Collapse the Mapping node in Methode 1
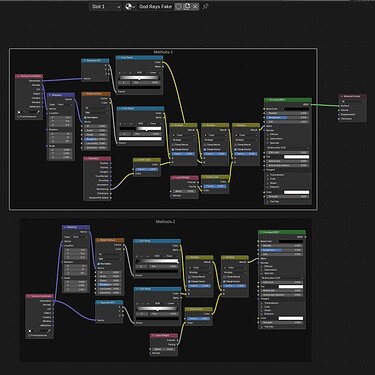The width and height of the screenshot is (375, 375). coord(50,95)
